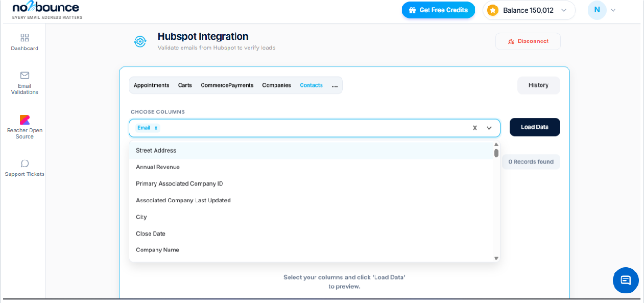Open the live chat widget

[x=626, y=280]
